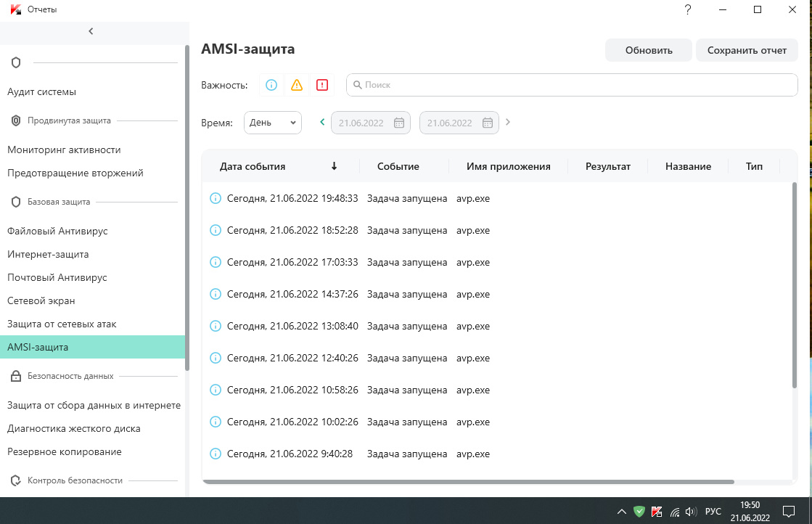Open calendar of the start date field
This screenshot has width=812, height=524.
pos(399,123)
